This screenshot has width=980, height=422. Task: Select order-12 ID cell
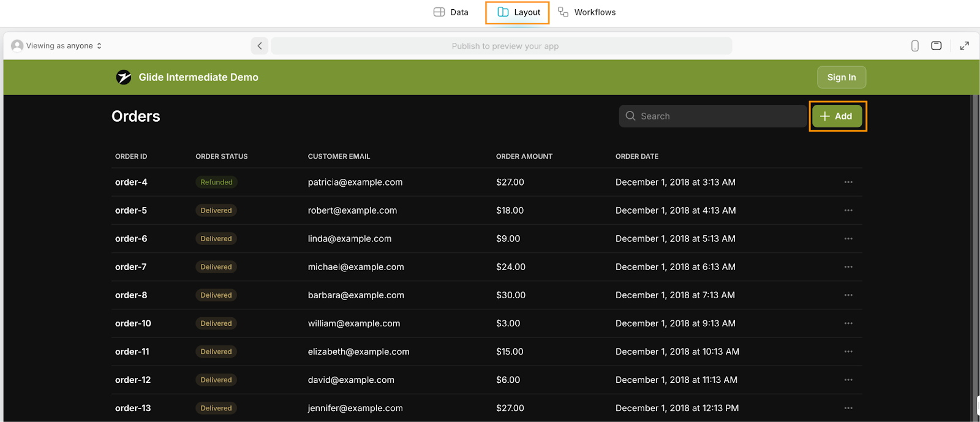pos(133,380)
